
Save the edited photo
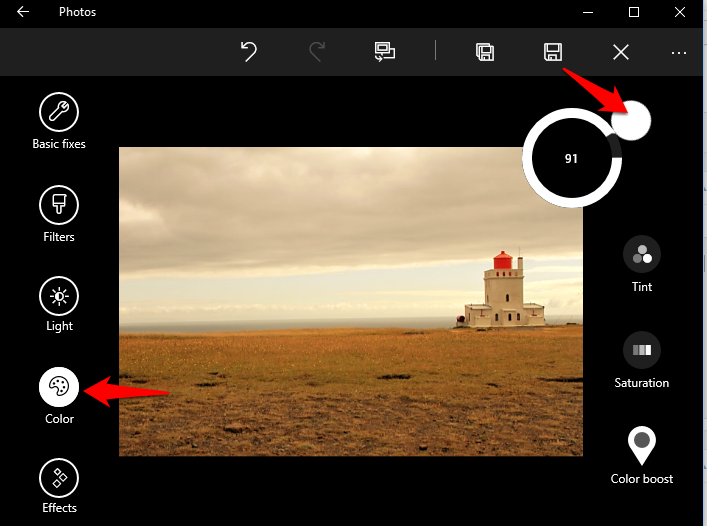tap(553, 52)
